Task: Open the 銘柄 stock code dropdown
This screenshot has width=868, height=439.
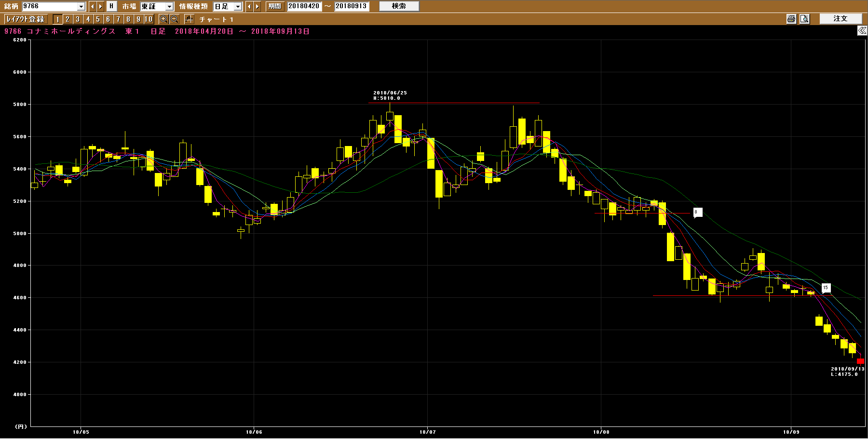Action: (81, 7)
